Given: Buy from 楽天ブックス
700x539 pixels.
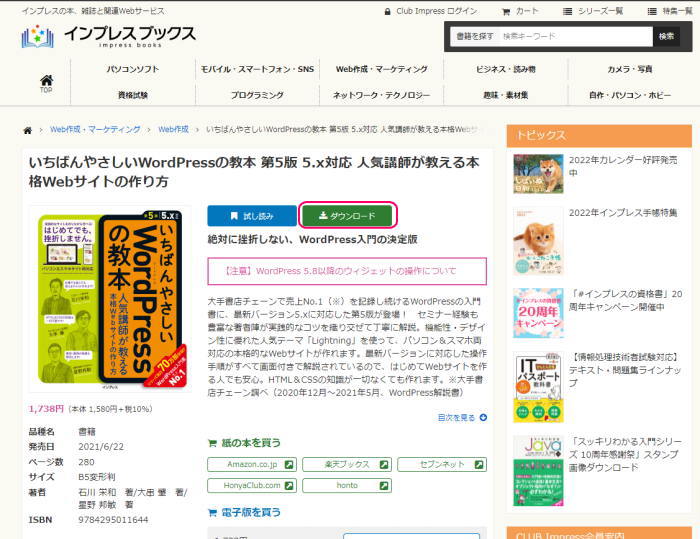Looking at the screenshot, I should pos(347,464).
